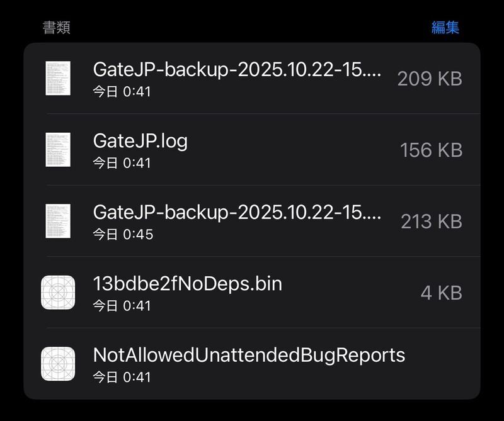Click the 4 KB size label

point(441,293)
